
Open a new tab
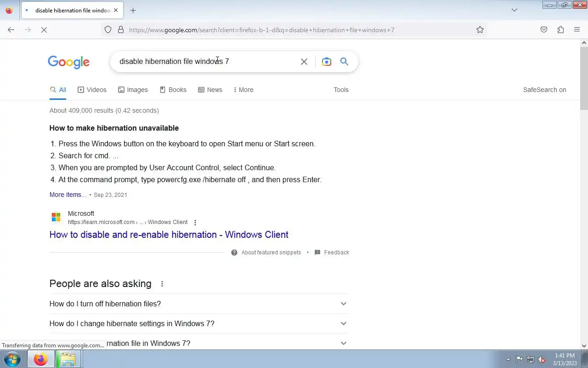pos(133,10)
